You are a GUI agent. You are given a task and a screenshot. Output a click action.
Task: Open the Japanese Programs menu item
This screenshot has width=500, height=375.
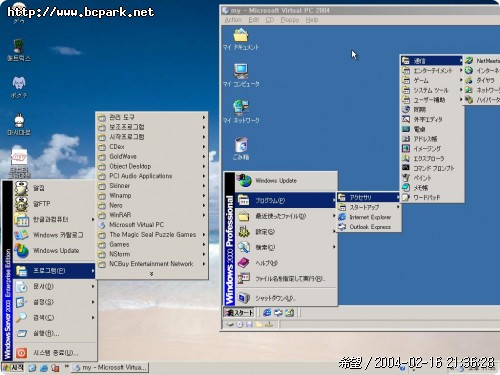click(x=286, y=200)
